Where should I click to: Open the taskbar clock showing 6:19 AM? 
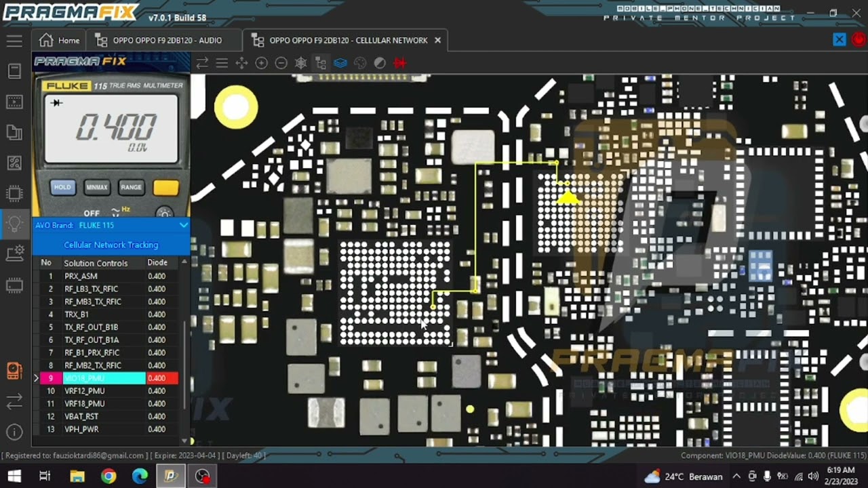click(841, 476)
